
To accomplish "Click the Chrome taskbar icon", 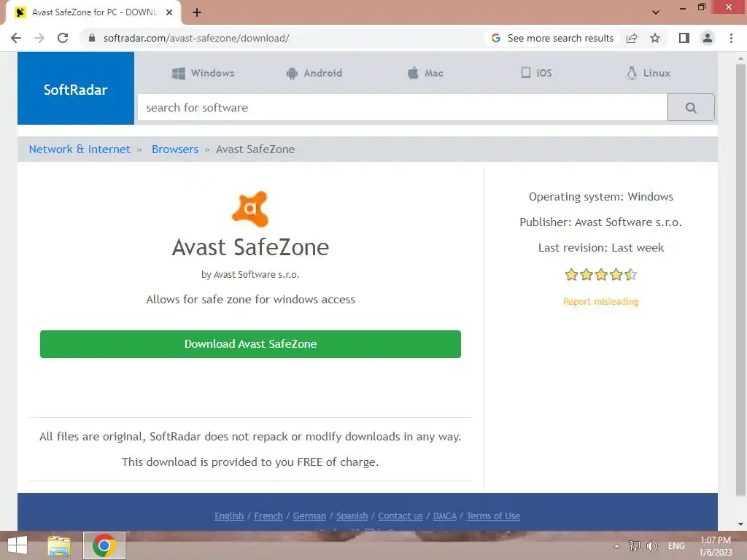I will point(104,545).
